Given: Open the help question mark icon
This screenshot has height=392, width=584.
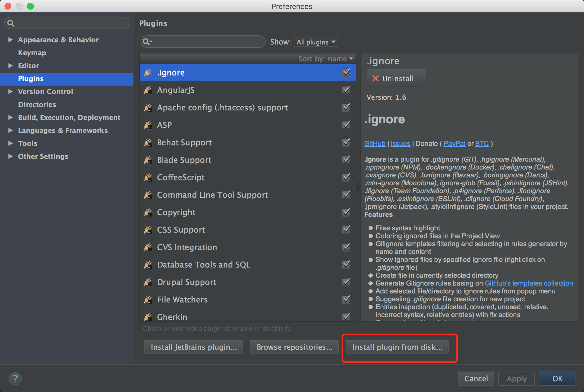Looking at the screenshot, I should pos(15,378).
